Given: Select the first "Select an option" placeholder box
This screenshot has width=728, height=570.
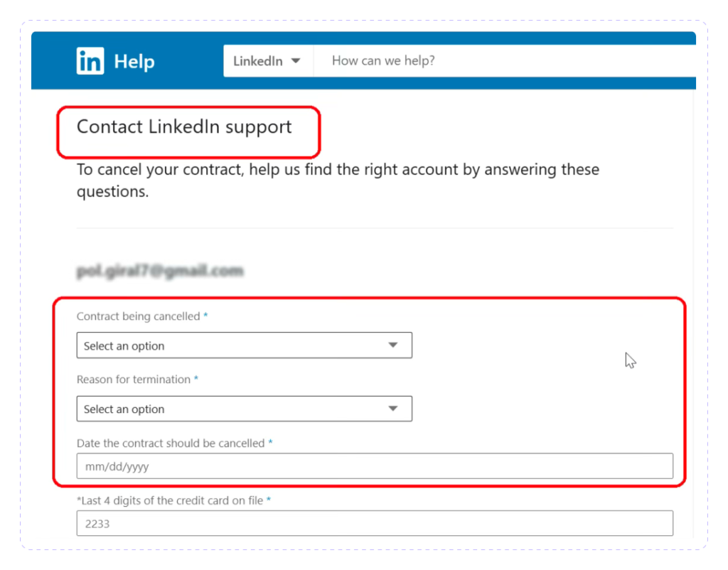Looking at the screenshot, I should [x=244, y=345].
